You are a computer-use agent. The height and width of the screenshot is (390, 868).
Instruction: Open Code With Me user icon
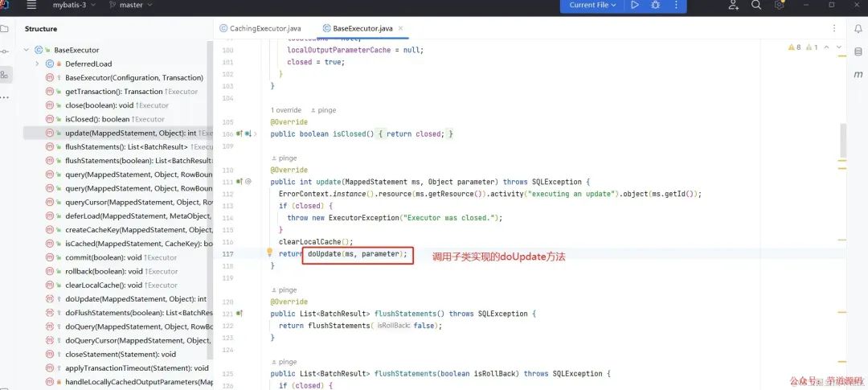[x=734, y=5]
